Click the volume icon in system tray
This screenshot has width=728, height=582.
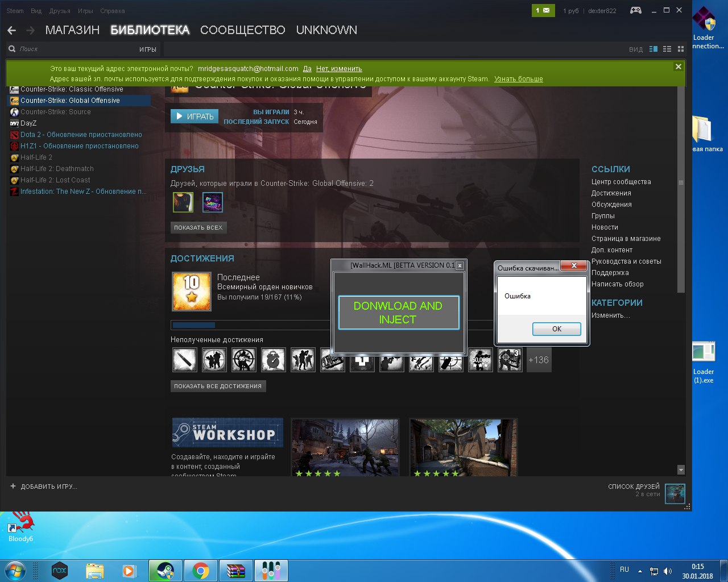[668, 571]
